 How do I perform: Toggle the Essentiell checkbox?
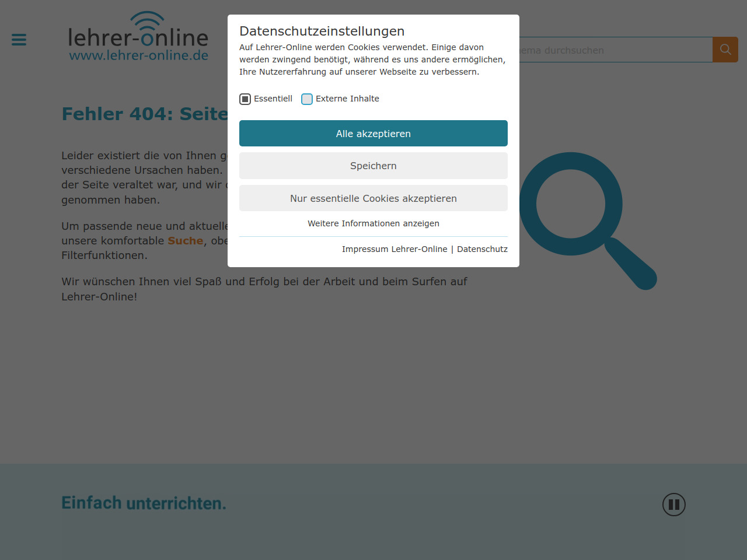pos(245,99)
